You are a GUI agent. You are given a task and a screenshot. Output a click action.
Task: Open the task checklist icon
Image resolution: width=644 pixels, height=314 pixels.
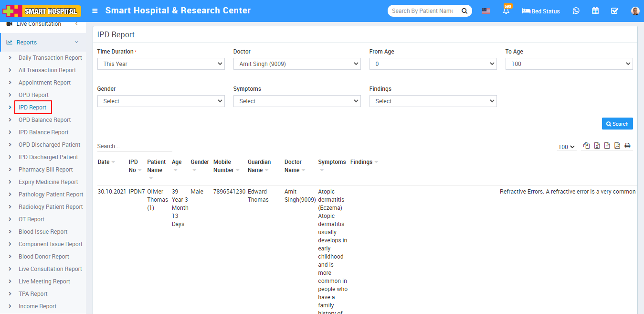click(x=614, y=11)
